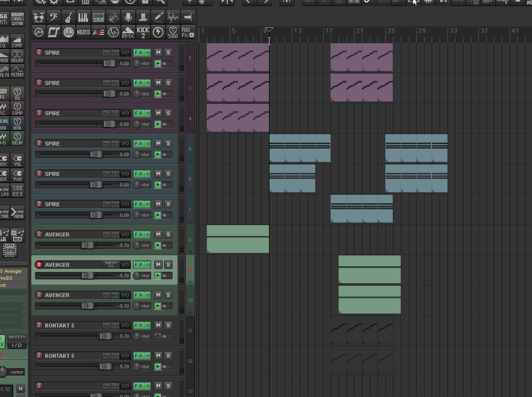Mute KONTAKT 5 track 11
532x397 pixels.
pyautogui.click(x=158, y=325)
